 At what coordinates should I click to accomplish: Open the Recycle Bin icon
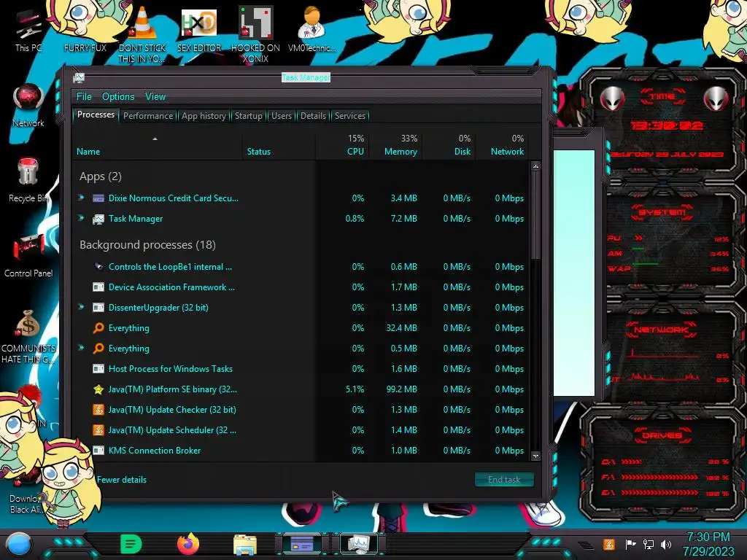(x=28, y=180)
